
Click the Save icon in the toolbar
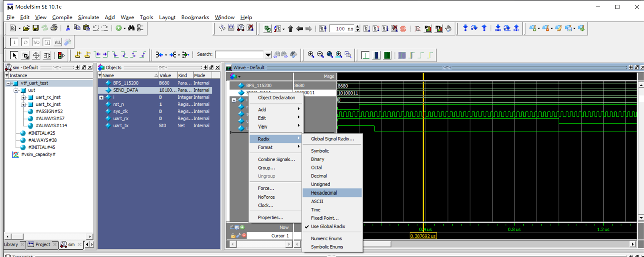point(36,28)
